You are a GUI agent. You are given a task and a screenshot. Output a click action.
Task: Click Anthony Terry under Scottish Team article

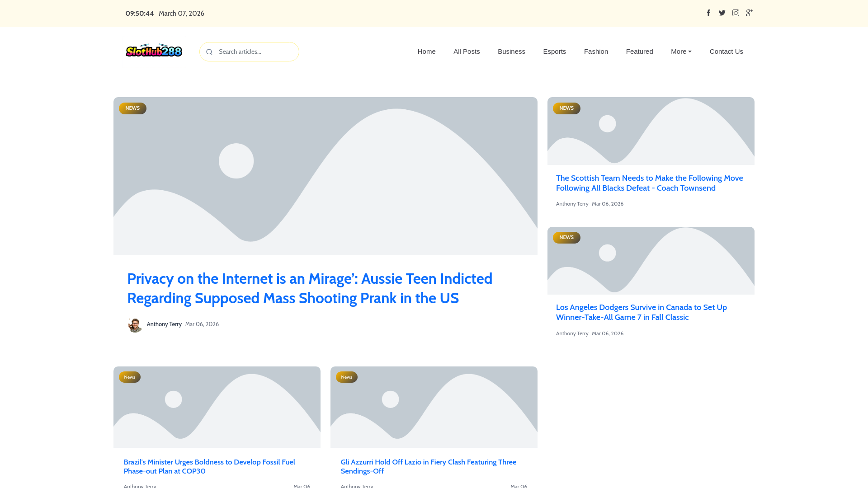(x=572, y=204)
